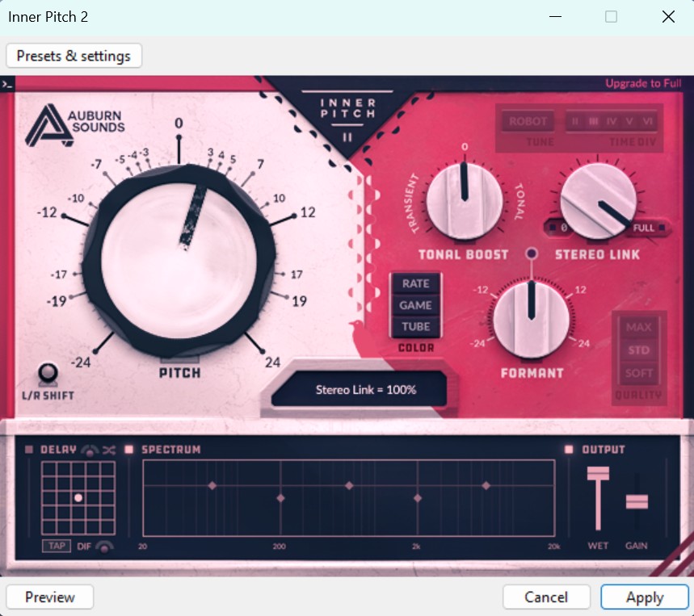Click the Cancel button
This screenshot has height=616, width=694.
[546, 597]
